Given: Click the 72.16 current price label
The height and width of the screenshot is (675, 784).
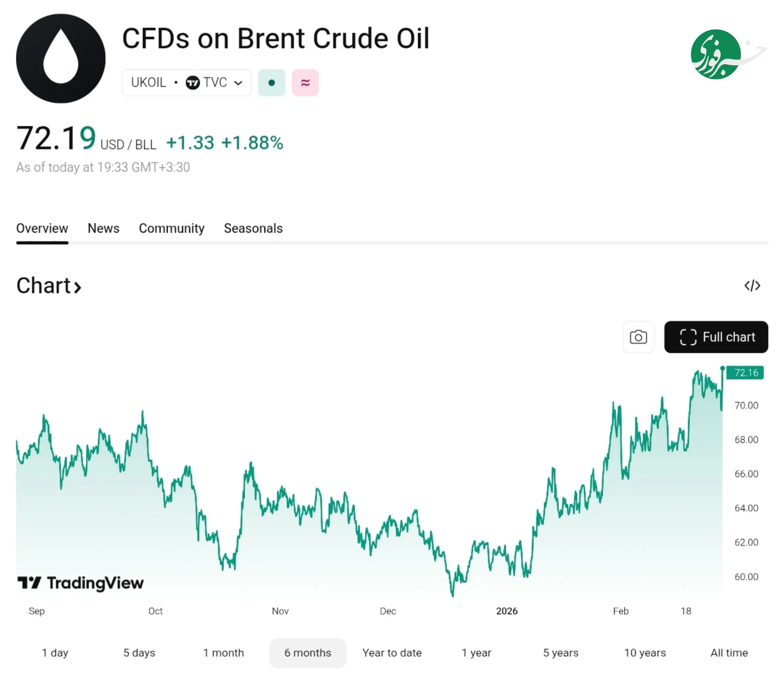Looking at the screenshot, I should point(745,373).
